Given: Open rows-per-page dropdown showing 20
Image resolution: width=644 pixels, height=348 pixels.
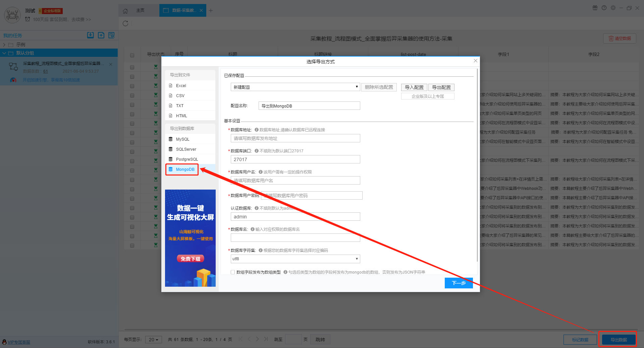Looking at the screenshot, I should [x=154, y=340].
